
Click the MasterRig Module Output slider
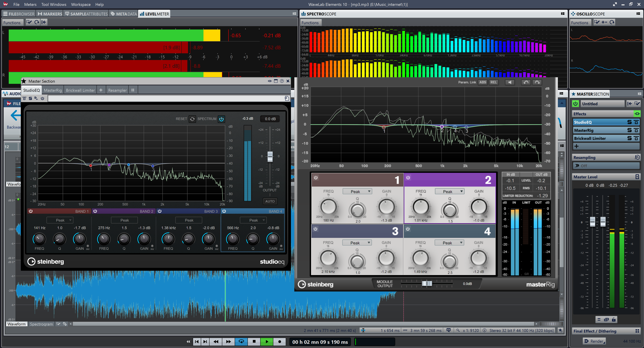(x=427, y=284)
